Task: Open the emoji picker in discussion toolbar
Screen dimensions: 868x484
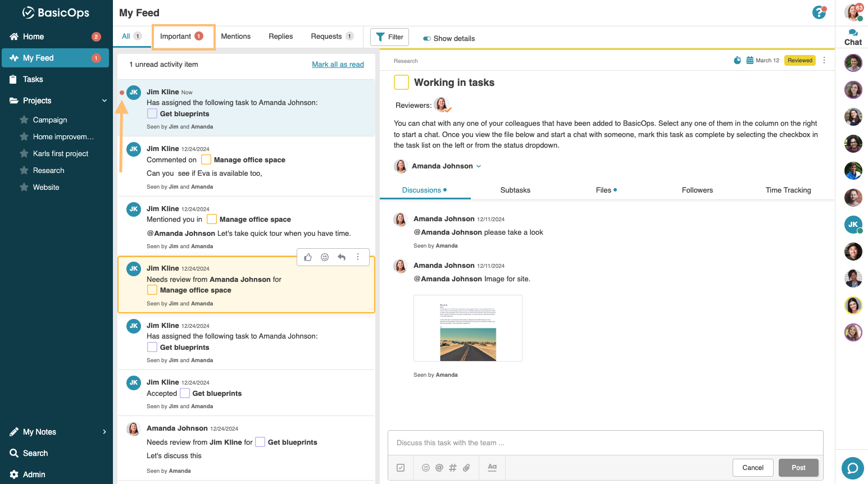Action: pyautogui.click(x=426, y=468)
